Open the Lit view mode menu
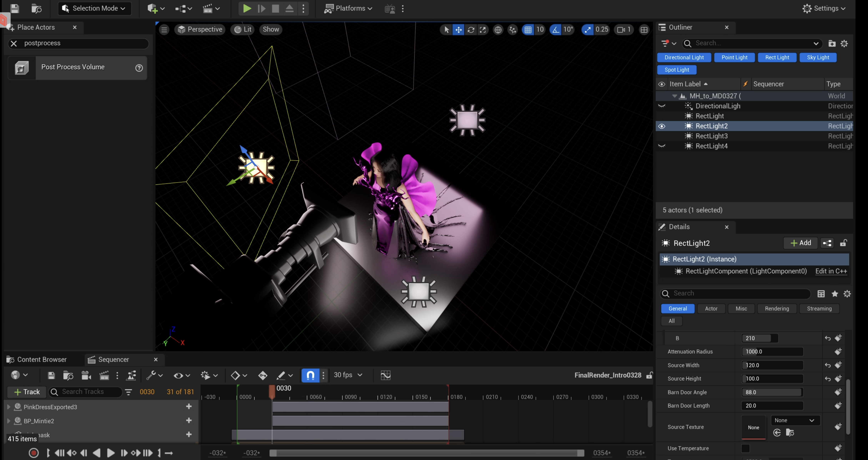 [x=243, y=30]
